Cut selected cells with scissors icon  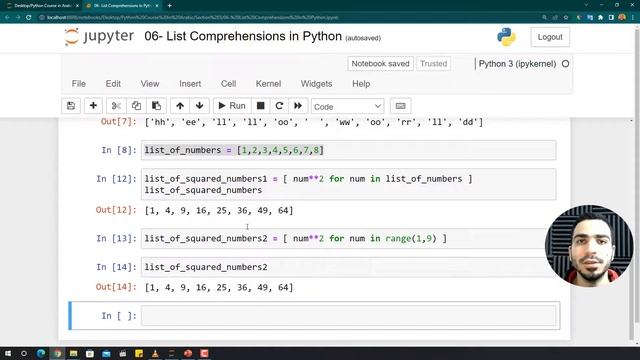tap(116, 106)
